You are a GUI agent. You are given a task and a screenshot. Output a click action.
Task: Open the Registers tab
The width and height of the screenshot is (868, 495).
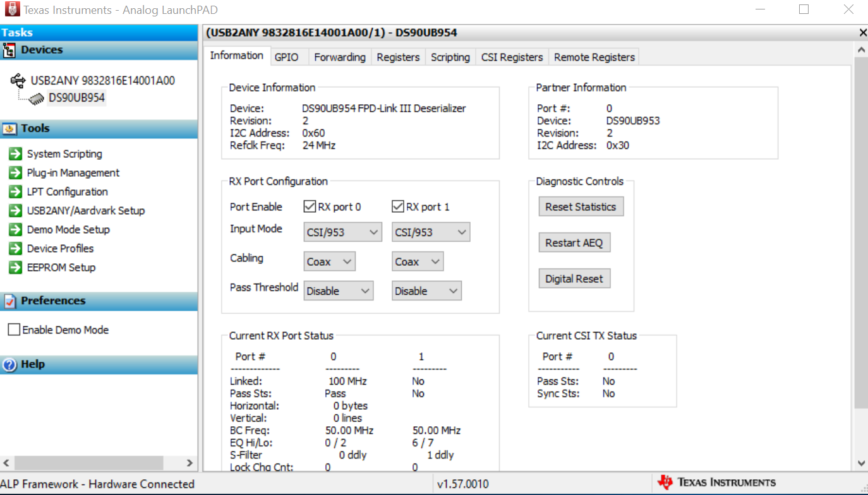click(398, 57)
